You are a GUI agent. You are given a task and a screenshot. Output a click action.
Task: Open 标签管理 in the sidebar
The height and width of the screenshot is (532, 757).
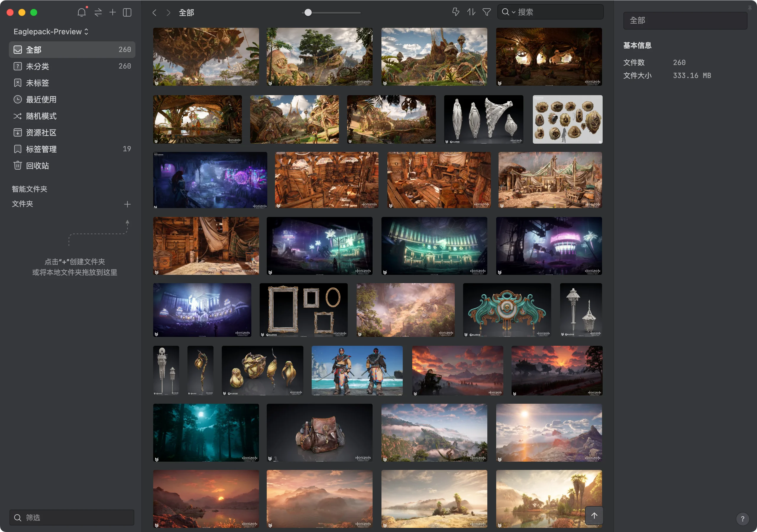click(72, 149)
